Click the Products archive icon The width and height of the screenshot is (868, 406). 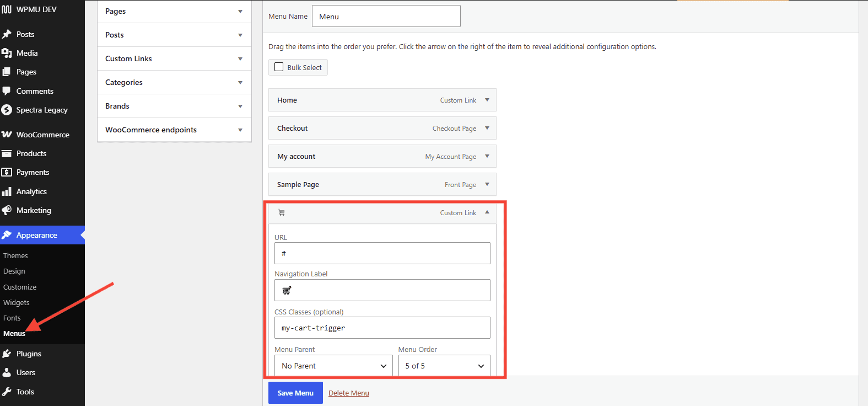(7, 153)
